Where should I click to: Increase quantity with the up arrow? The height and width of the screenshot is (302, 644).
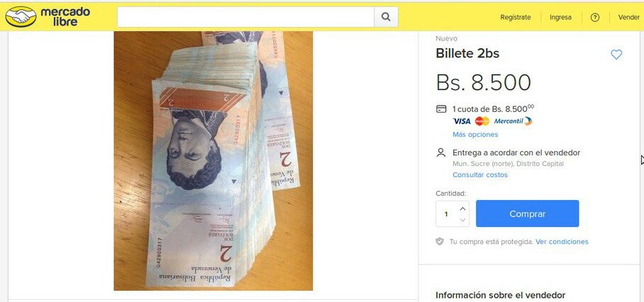tap(462, 208)
